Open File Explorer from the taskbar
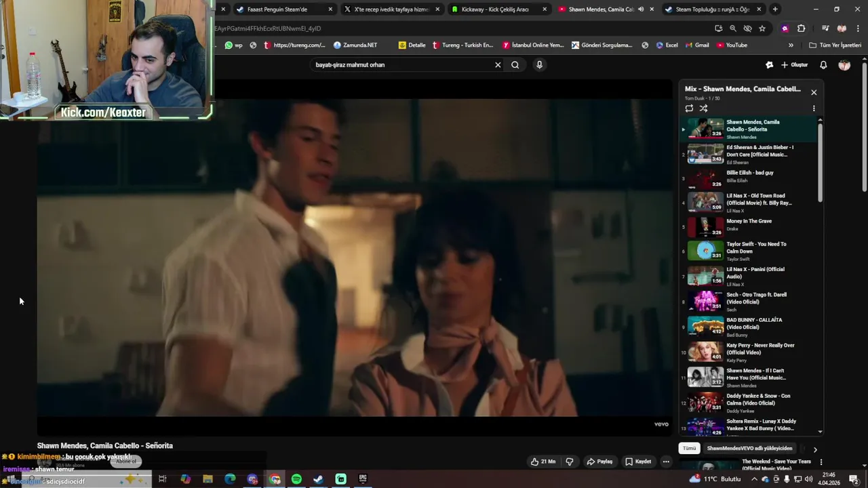 point(208,479)
